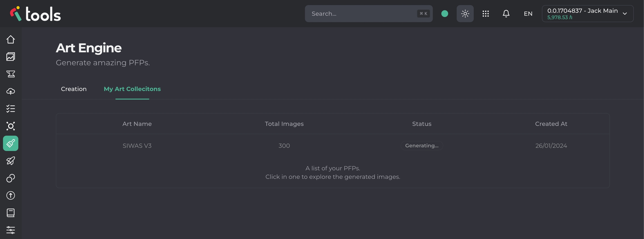Toggle light/dark theme with sun button
This screenshot has width=644, height=239.
pyautogui.click(x=465, y=14)
